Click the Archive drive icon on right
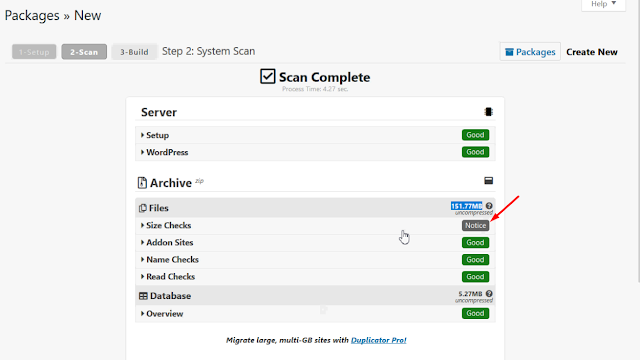 [x=489, y=180]
